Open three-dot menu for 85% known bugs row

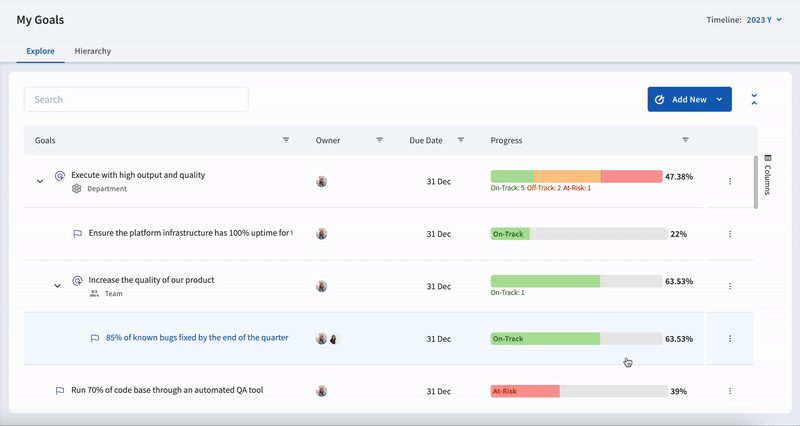(x=730, y=338)
